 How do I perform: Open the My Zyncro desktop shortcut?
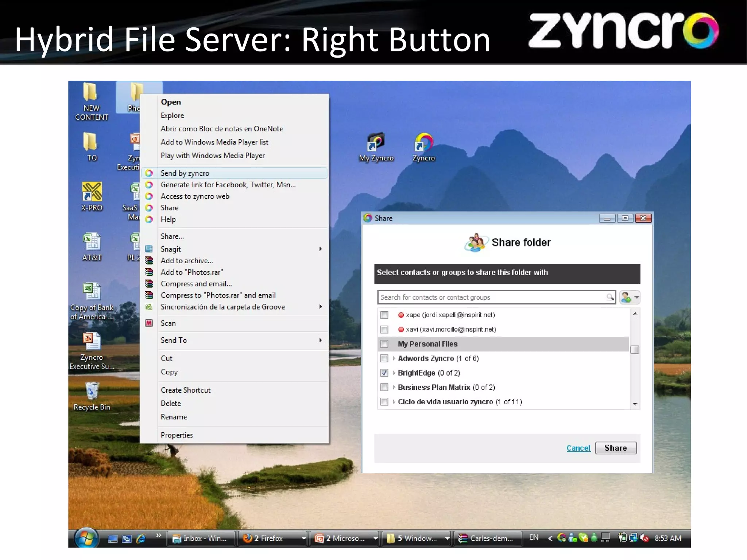click(376, 147)
